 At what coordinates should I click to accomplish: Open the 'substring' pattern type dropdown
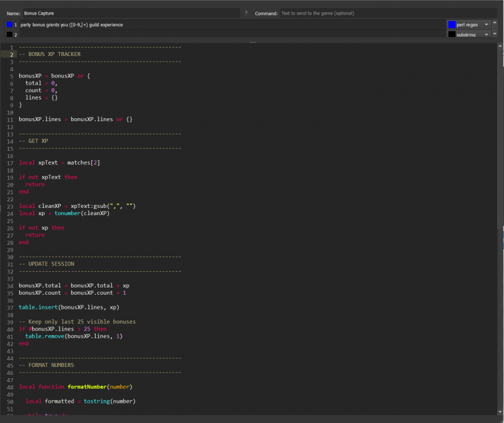[x=469, y=34]
